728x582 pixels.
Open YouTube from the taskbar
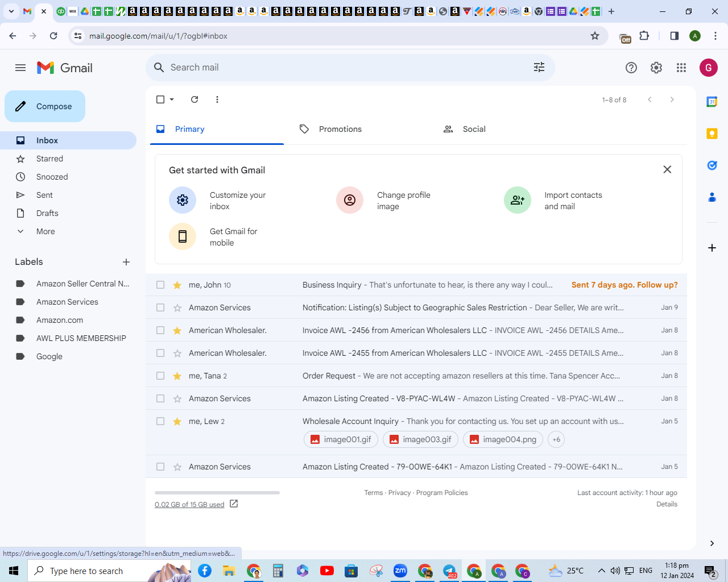pos(327,571)
